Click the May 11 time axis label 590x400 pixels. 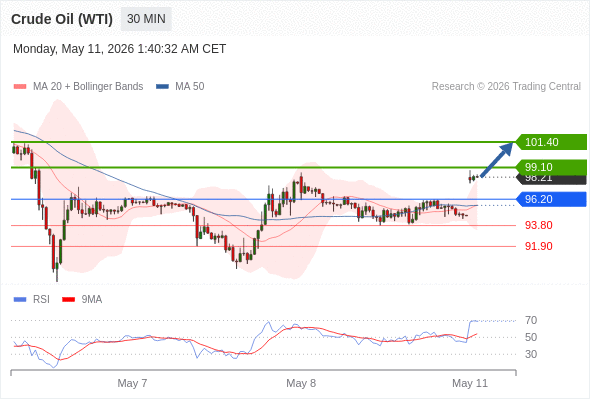click(470, 383)
